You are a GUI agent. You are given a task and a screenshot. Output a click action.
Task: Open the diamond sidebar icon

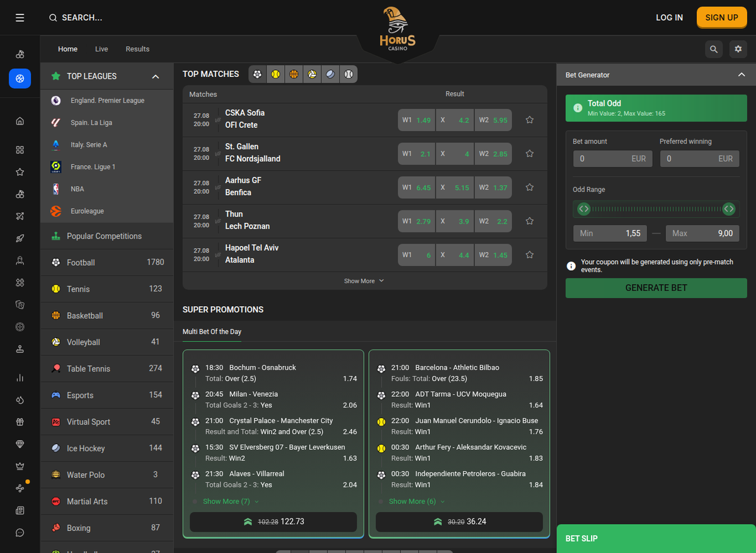[x=20, y=444]
